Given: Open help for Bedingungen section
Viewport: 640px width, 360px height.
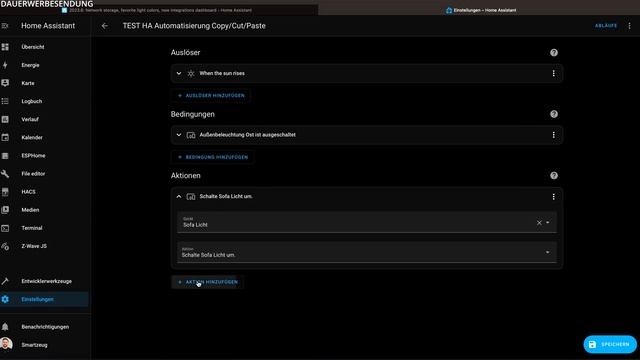Looking at the screenshot, I should (554, 114).
